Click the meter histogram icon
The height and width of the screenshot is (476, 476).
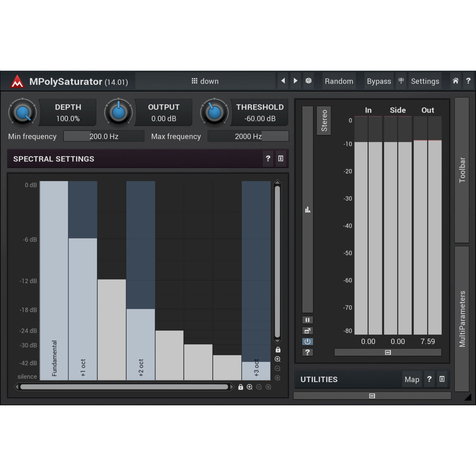point(307,210)
